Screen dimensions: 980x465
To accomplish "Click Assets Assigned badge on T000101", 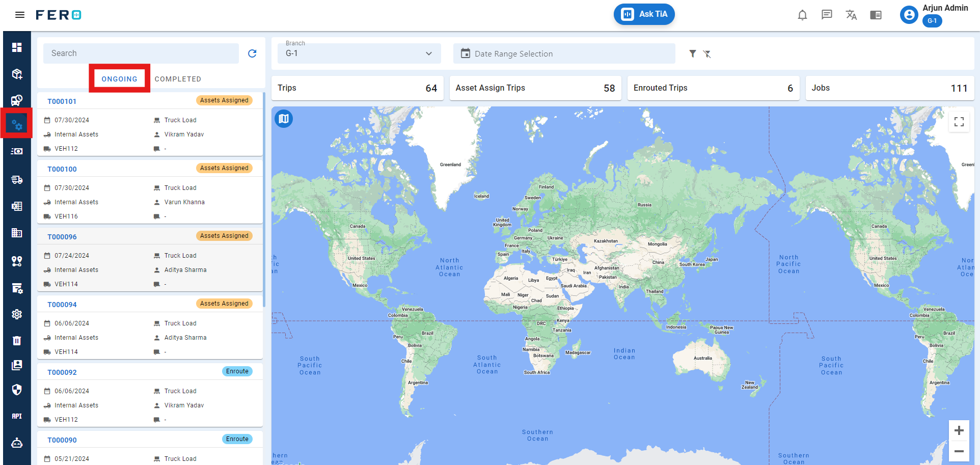I will point(224,100).
